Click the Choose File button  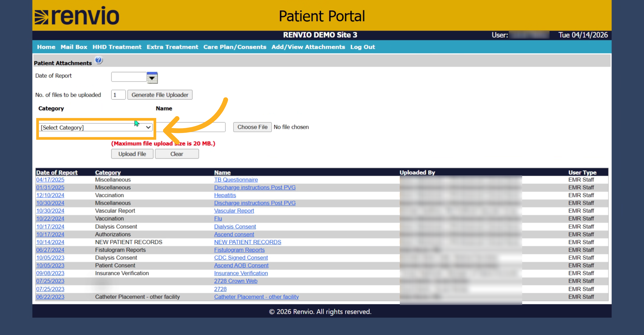(x=253, y=127)
